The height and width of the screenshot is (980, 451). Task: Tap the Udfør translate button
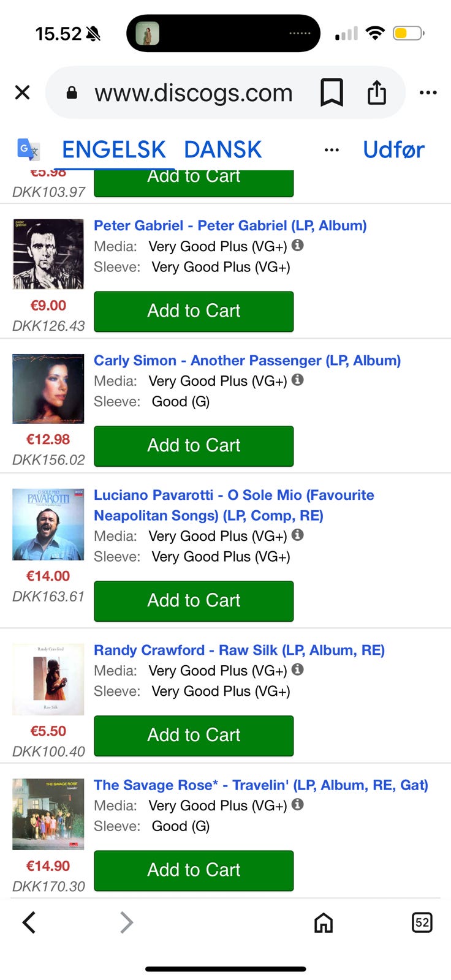pos(393,149)
